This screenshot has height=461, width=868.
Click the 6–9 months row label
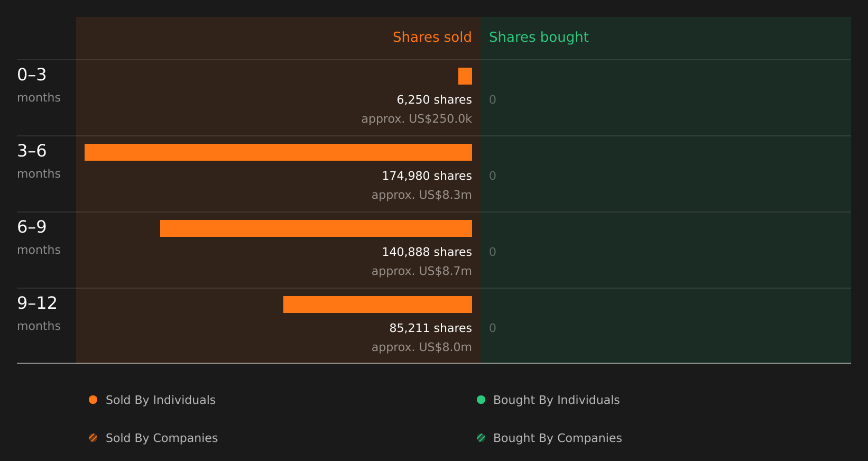tap(39, 237)
